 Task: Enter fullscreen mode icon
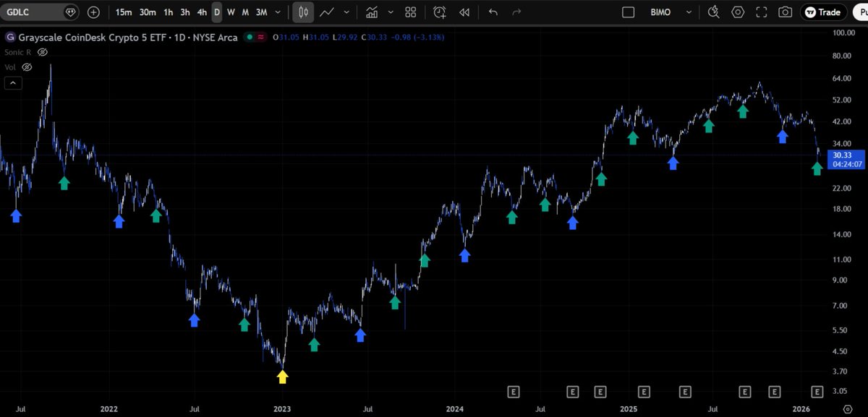point(761,12)
